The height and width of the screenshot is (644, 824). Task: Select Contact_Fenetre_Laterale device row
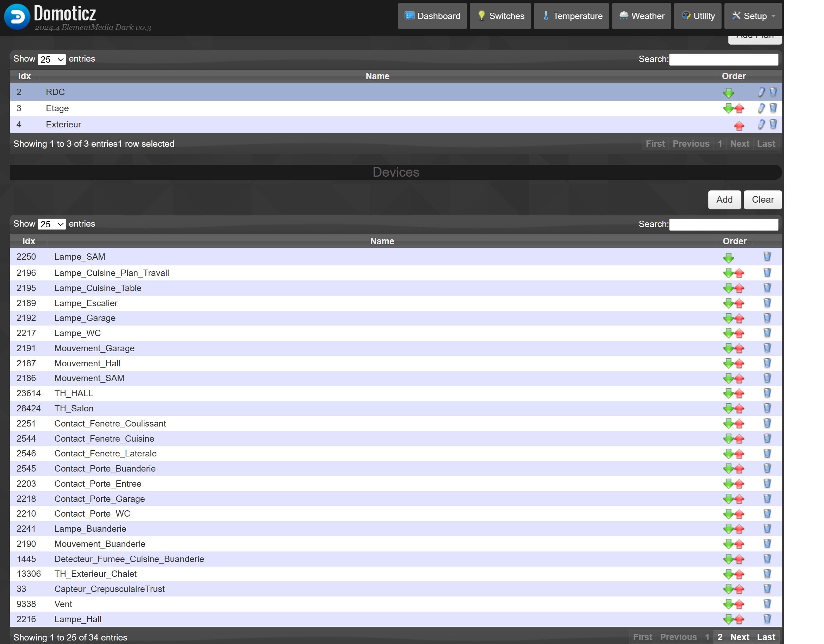click(396, 454)
